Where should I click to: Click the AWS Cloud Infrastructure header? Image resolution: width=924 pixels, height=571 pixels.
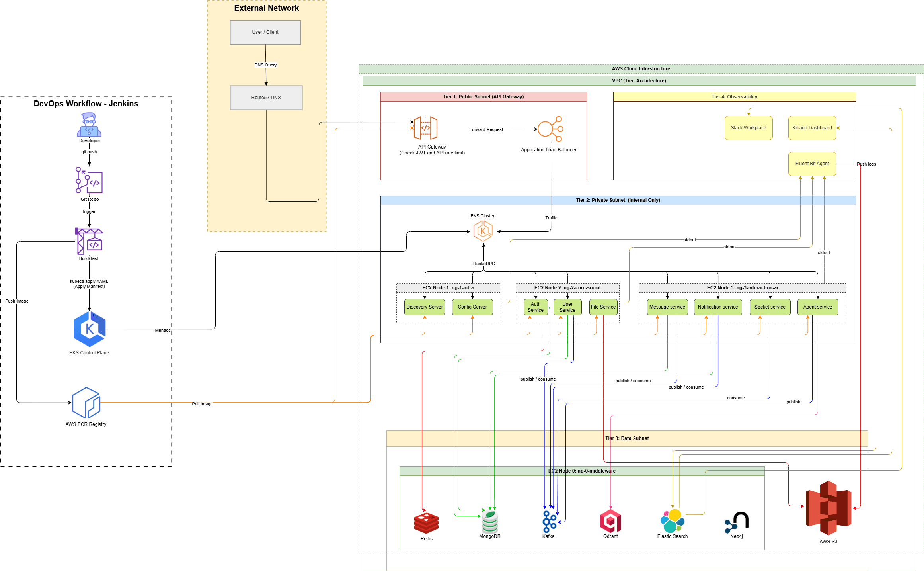pyautogui.click(x=641, y=69)
